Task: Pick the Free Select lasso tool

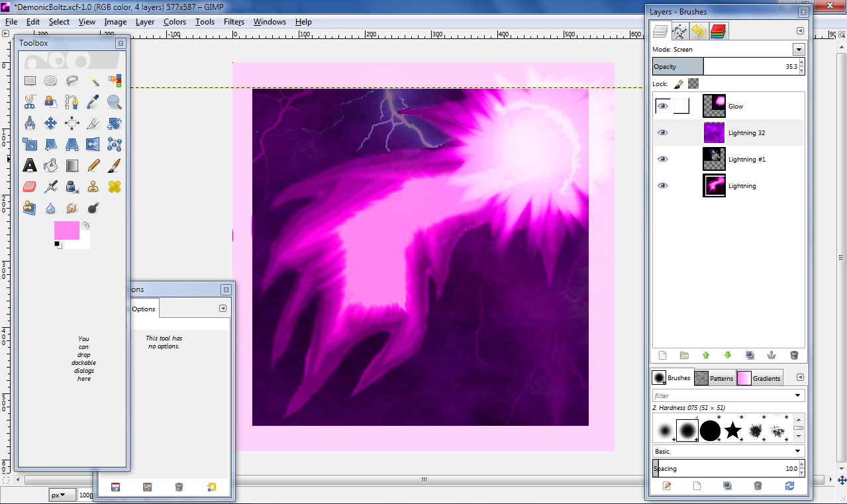Action: tap(72, 81)
